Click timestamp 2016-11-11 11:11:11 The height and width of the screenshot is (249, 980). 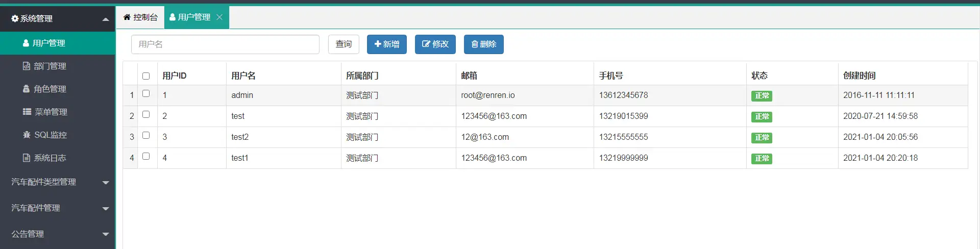879,95
